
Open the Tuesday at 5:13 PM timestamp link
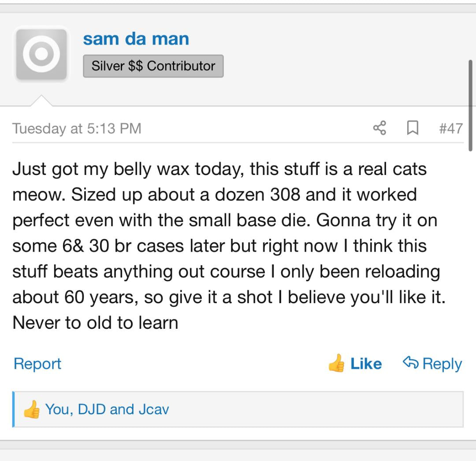tap(77, 128)
